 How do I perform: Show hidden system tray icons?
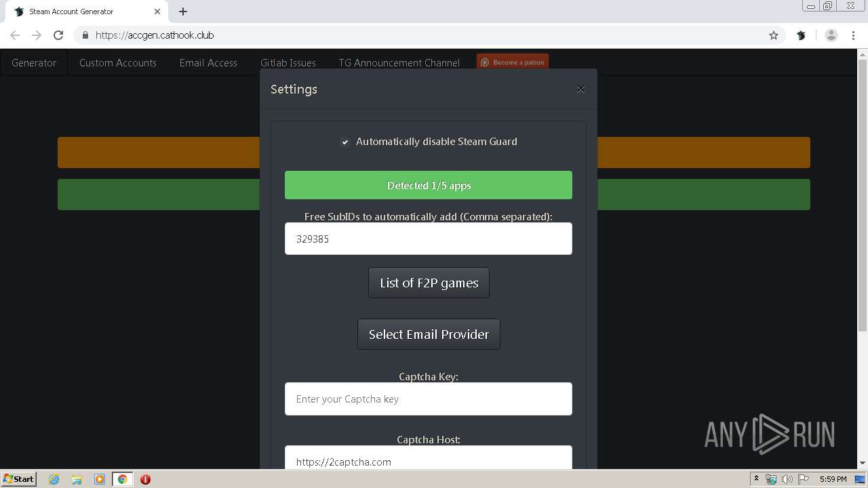pos(756,479)
